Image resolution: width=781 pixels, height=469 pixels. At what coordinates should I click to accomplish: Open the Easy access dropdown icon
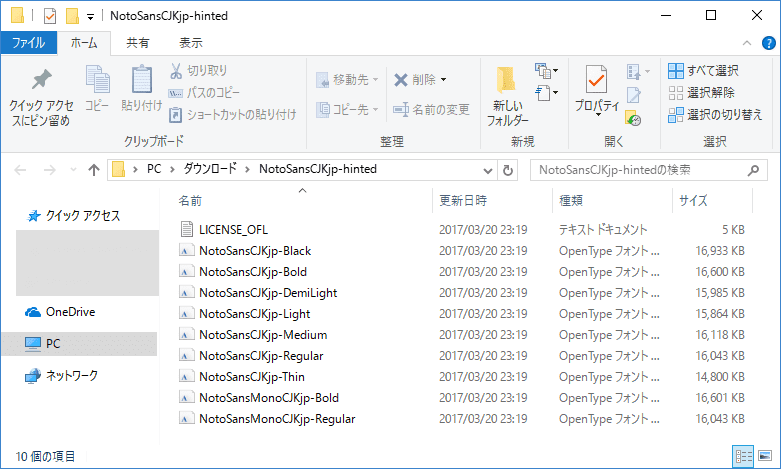click(546, 93)
